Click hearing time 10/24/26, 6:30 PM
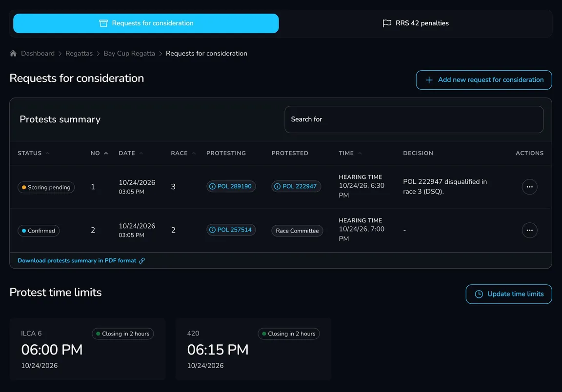 coord(361,190)
